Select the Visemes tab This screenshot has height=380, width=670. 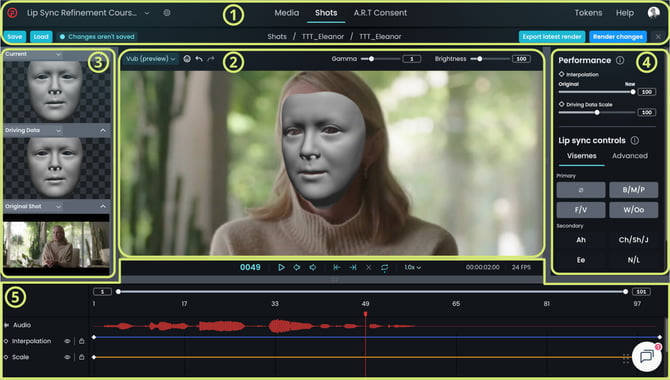pyautogui.click(x=582, y=156)
